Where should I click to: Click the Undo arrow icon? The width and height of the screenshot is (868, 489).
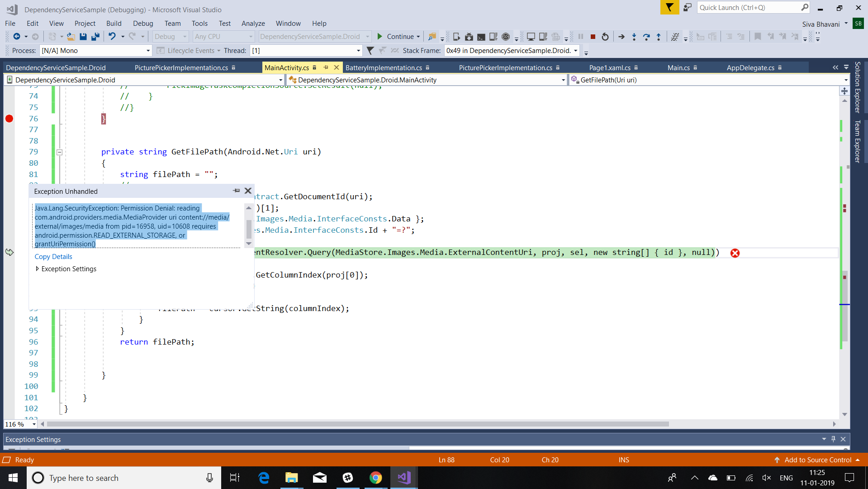[112, 36]
